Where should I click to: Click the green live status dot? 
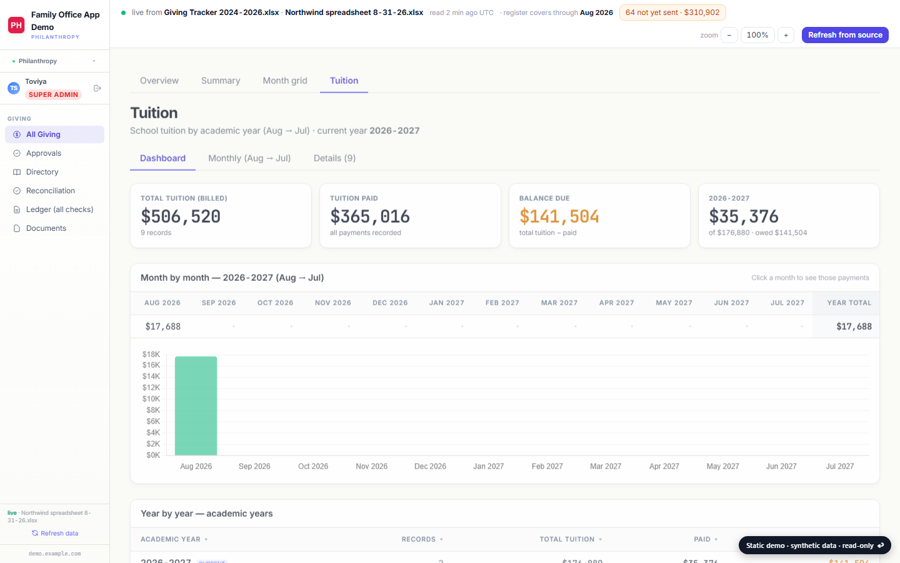click(123, 13)
